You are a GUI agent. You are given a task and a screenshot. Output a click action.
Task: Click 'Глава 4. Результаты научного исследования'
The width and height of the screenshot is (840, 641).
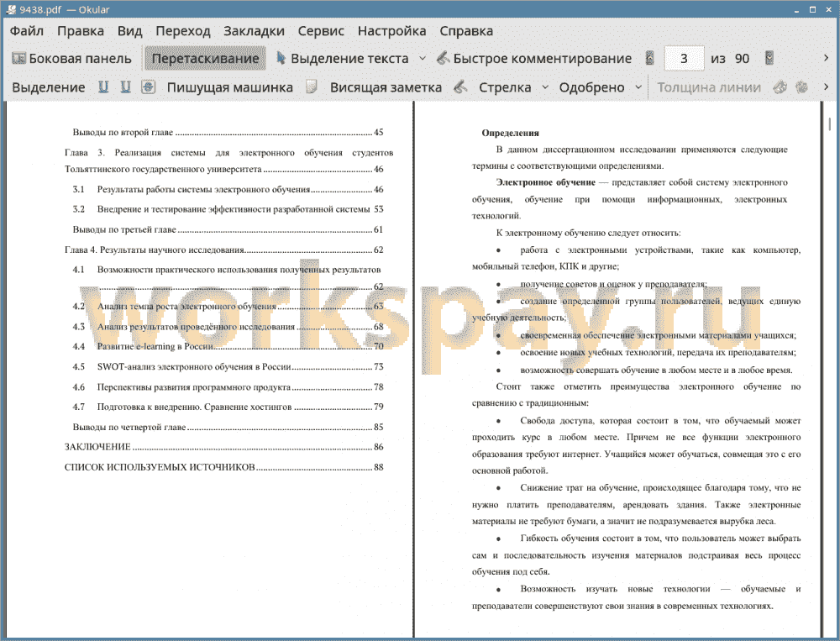(x=224, y=250)
